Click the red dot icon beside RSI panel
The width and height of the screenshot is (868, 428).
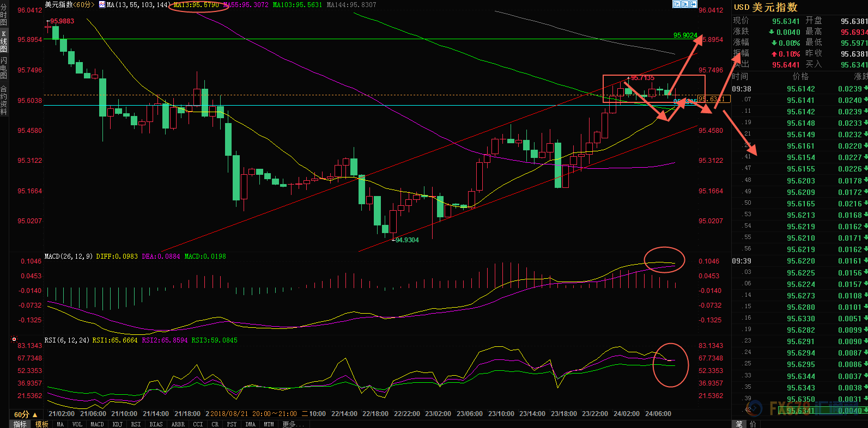[x=14, y=339]
